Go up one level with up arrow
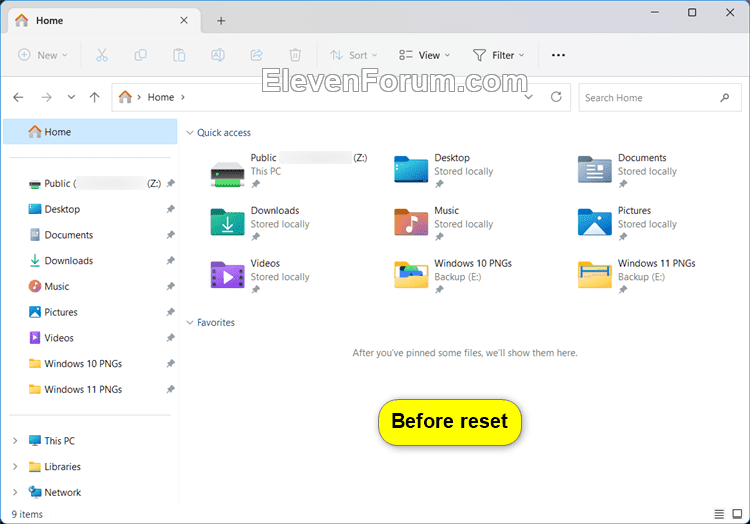This screenshot has width=750, height=524. pos(95,98)
